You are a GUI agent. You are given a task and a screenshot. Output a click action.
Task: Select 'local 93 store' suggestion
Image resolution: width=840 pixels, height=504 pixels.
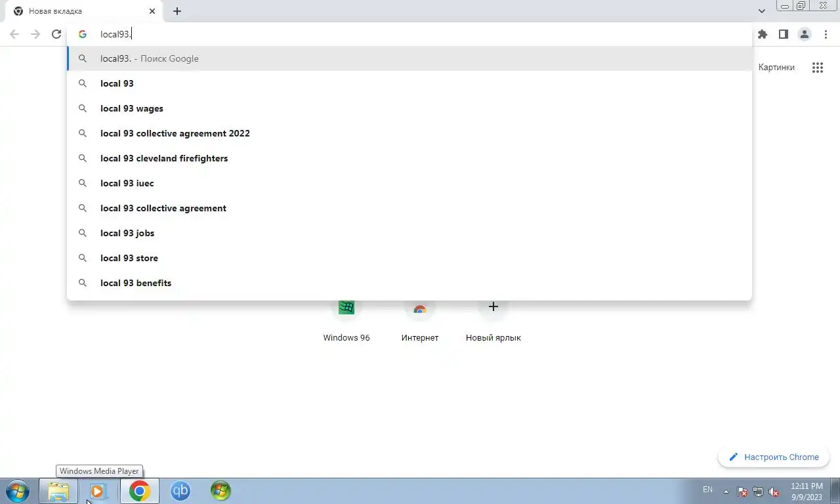(x=409, y=258)
